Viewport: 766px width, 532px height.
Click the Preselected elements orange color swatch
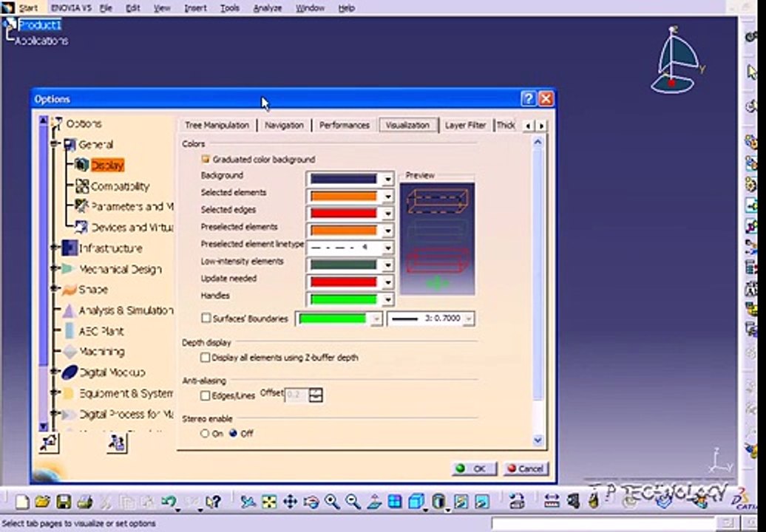344,231
